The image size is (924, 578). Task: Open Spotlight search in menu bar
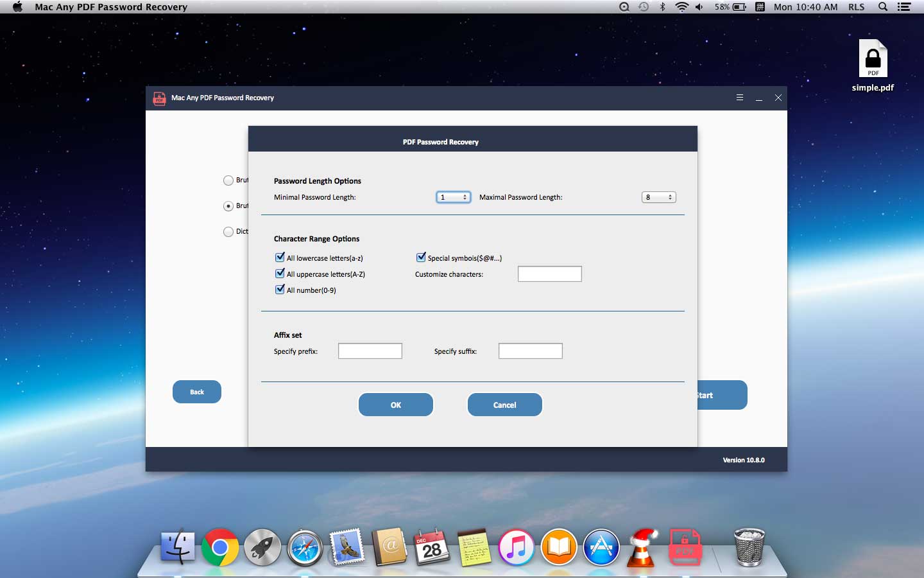[x=883, y=7]
